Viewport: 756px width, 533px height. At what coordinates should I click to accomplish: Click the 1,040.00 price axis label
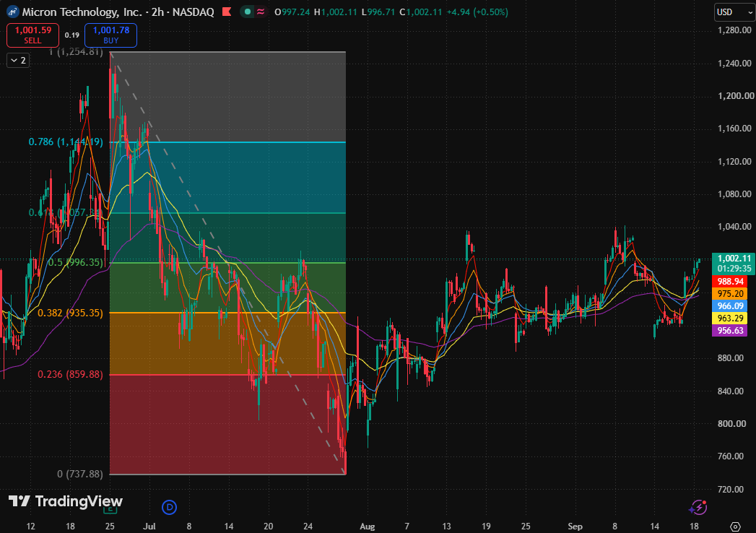click(x=734, y=227)
